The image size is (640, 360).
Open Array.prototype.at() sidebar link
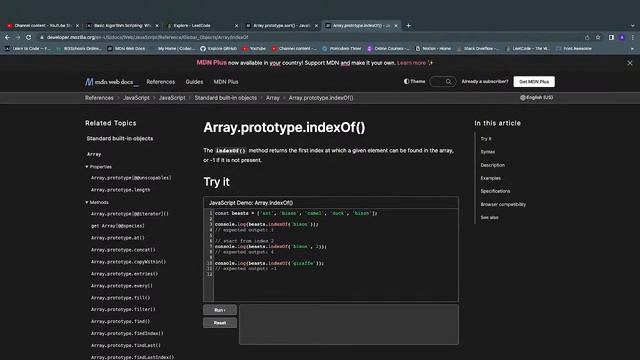pyautogui.click(x=118, y=238)
